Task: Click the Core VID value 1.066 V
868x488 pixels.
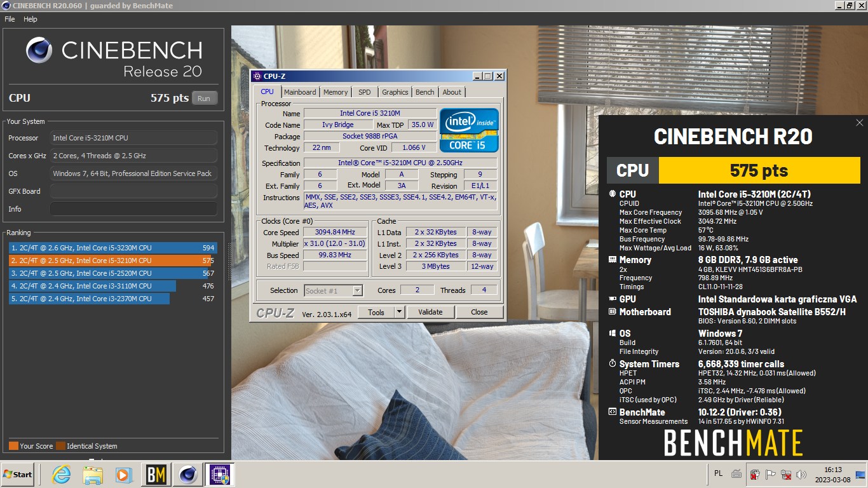Action: click(x=414, y=147)
